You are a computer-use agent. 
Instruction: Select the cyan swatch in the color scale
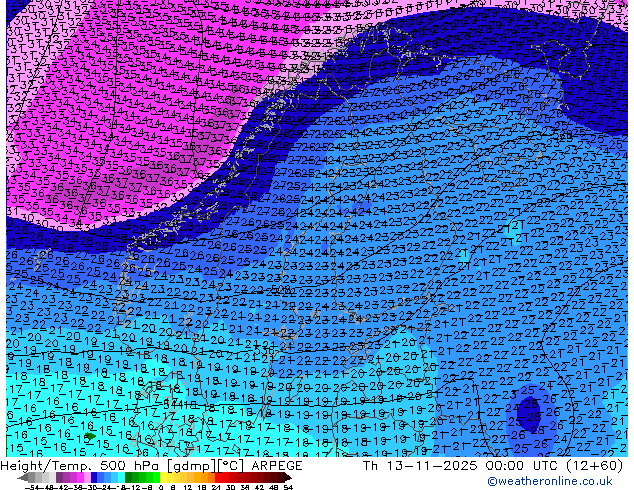(122, 478)
